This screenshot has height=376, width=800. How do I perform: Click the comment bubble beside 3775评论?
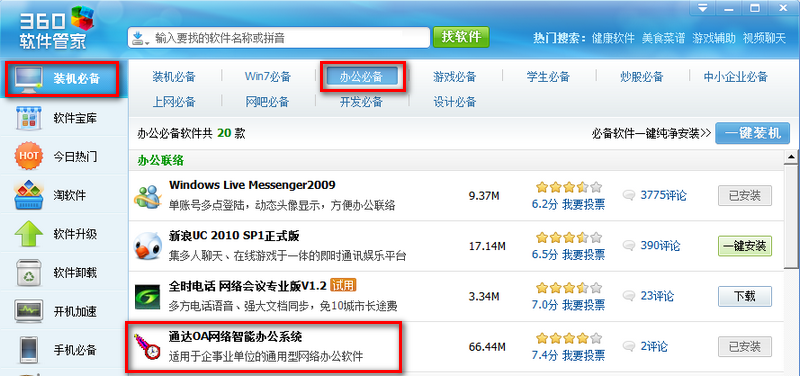(629, 195)
